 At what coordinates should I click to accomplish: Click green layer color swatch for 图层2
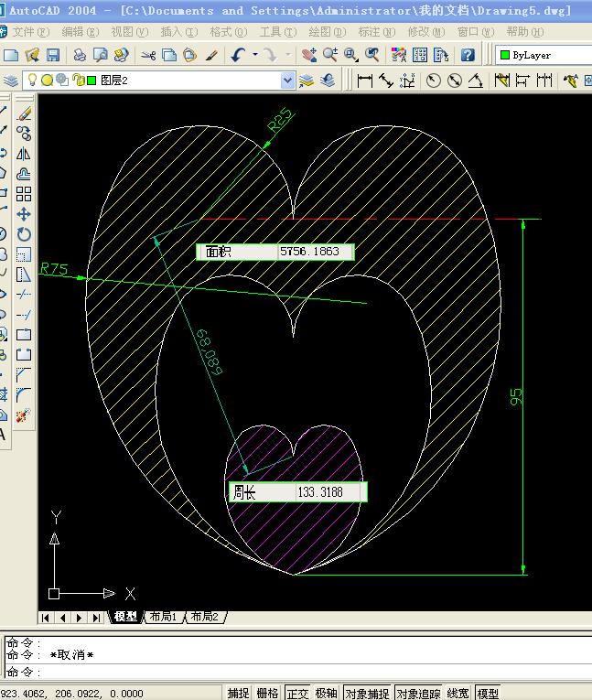91,81
